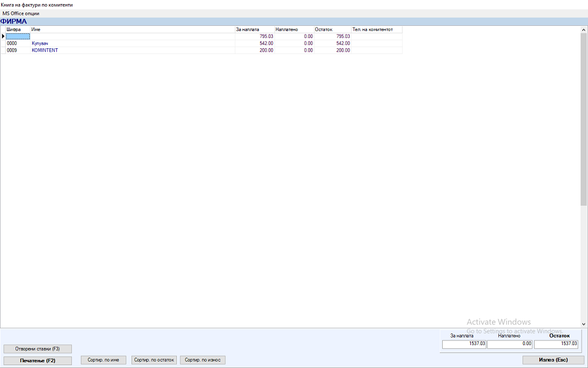
Task: Click the scrollbar up arrow
Action: point(584,29)
